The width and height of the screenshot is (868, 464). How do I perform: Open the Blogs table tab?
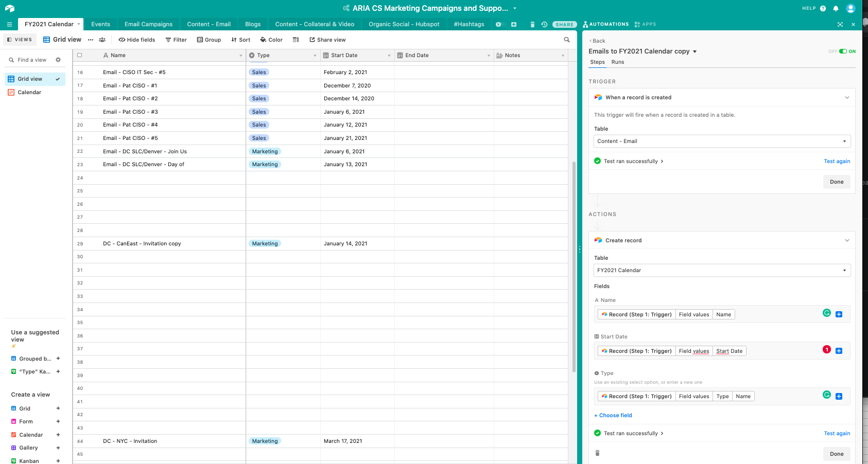pos(253,24)
